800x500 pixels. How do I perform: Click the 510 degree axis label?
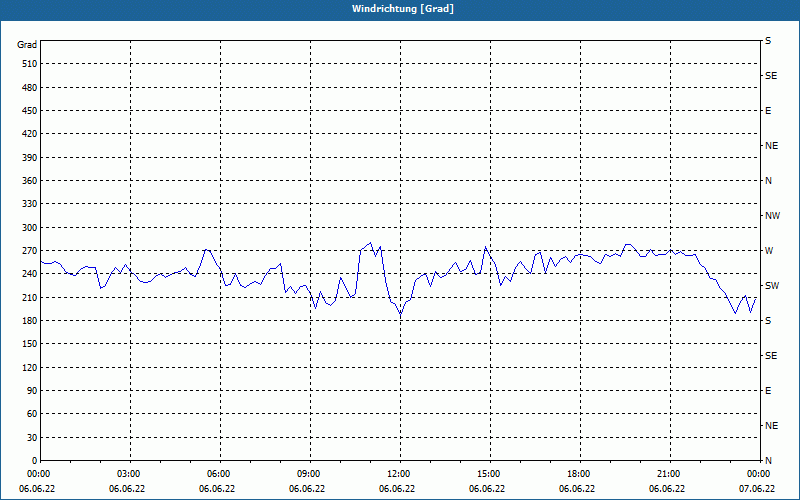tap(30, 64)
